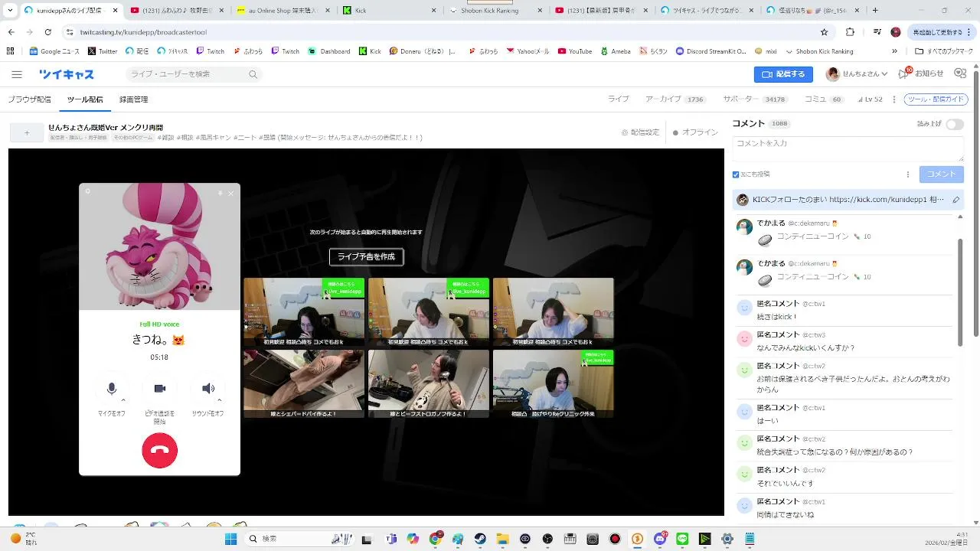Turn off sound with サウンドをオフ button
980x551 pixels.
[207, 389]
